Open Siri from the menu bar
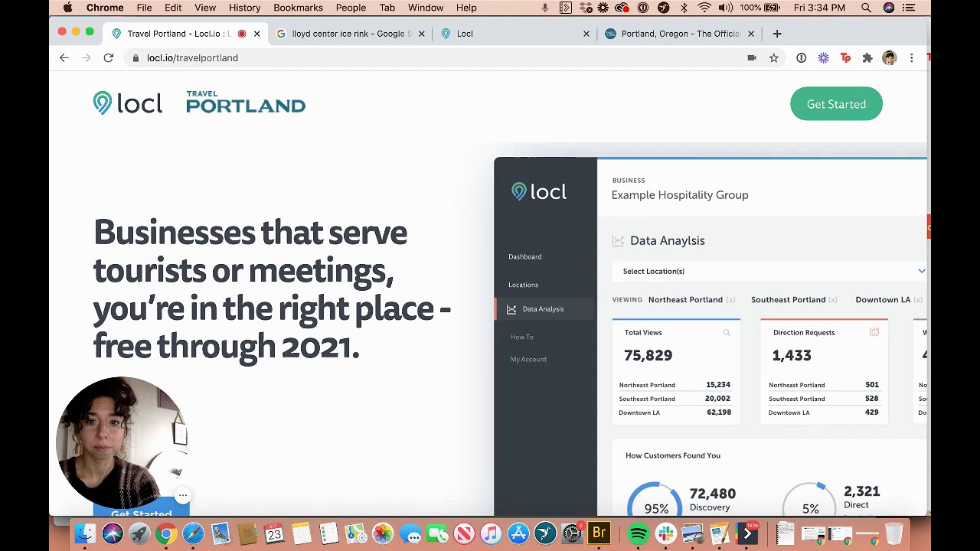This screenshot has width=980, height=551. pos(889,8)
